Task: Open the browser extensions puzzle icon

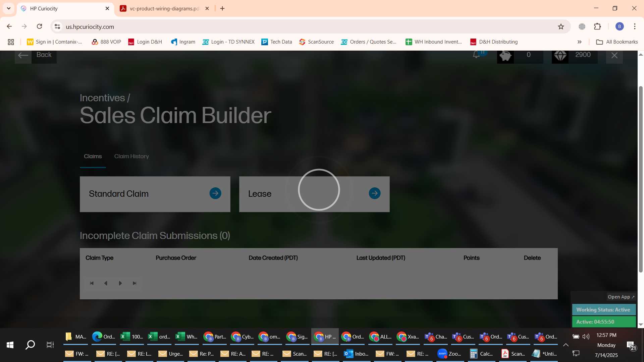Action: coord(597,26)
